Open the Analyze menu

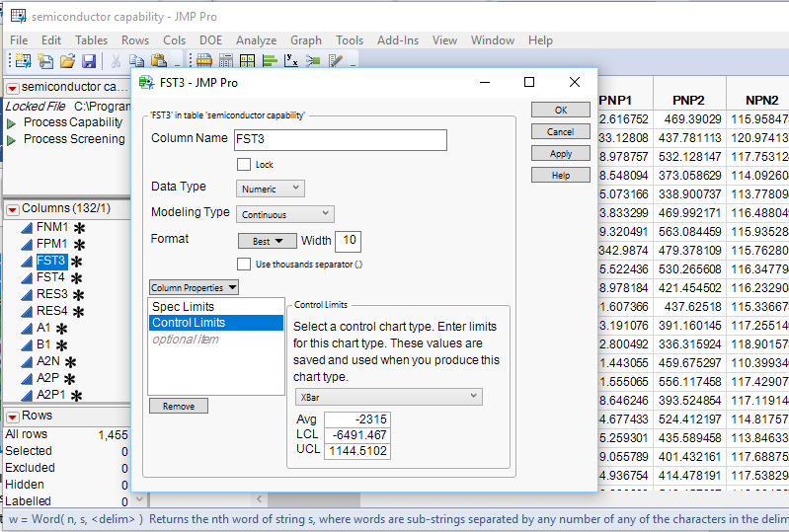tap(256, 40)
